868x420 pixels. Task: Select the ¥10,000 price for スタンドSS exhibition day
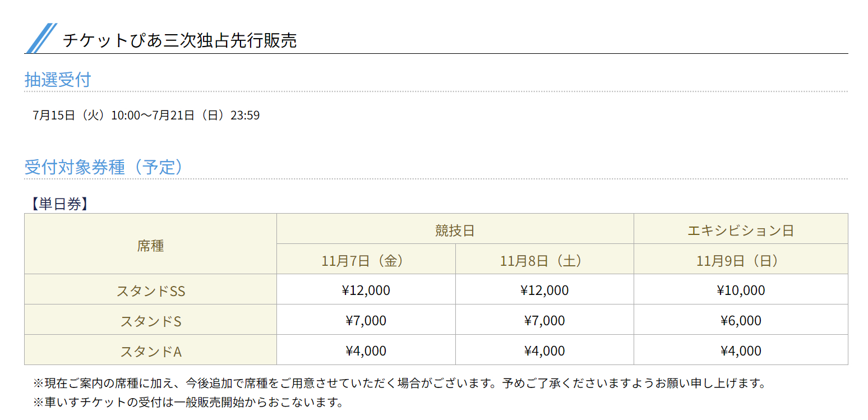[741, 289]
